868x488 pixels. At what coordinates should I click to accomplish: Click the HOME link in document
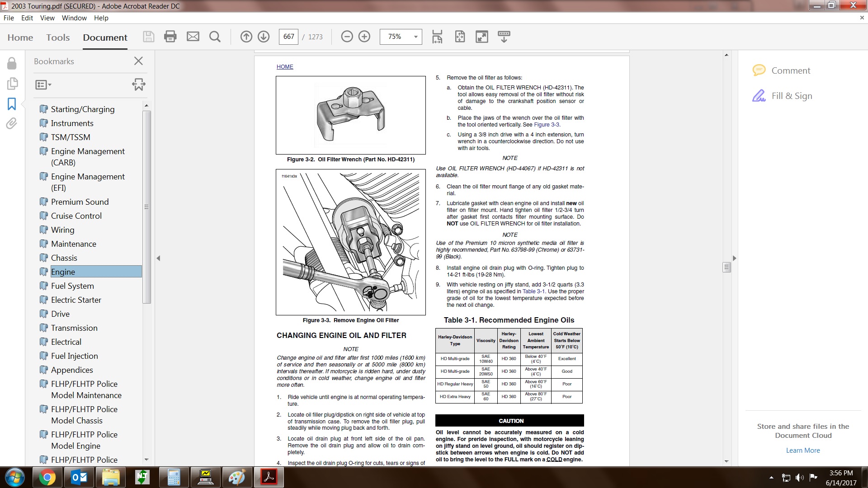[285, 67]
